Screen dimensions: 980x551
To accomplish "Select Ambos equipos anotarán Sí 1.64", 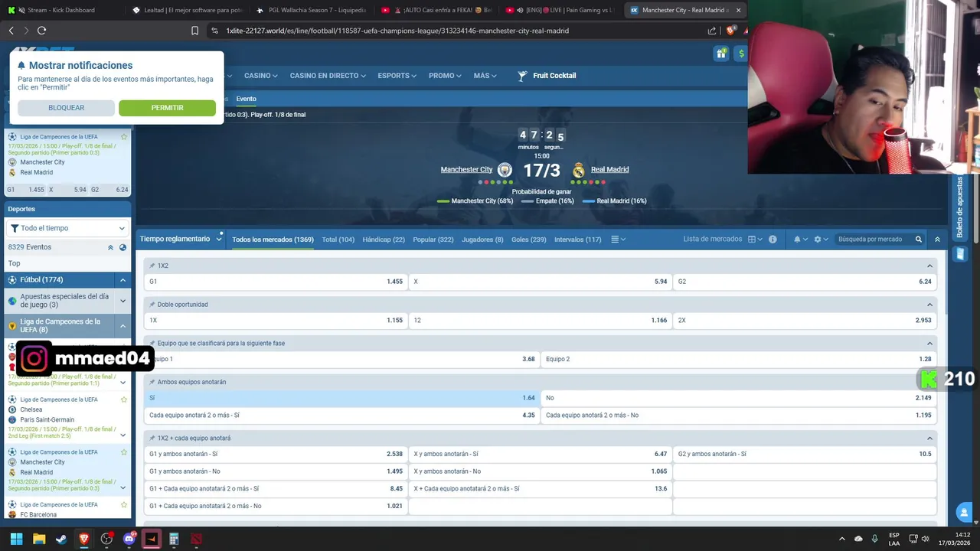I will pyautogui.click(x=341, y=398).
